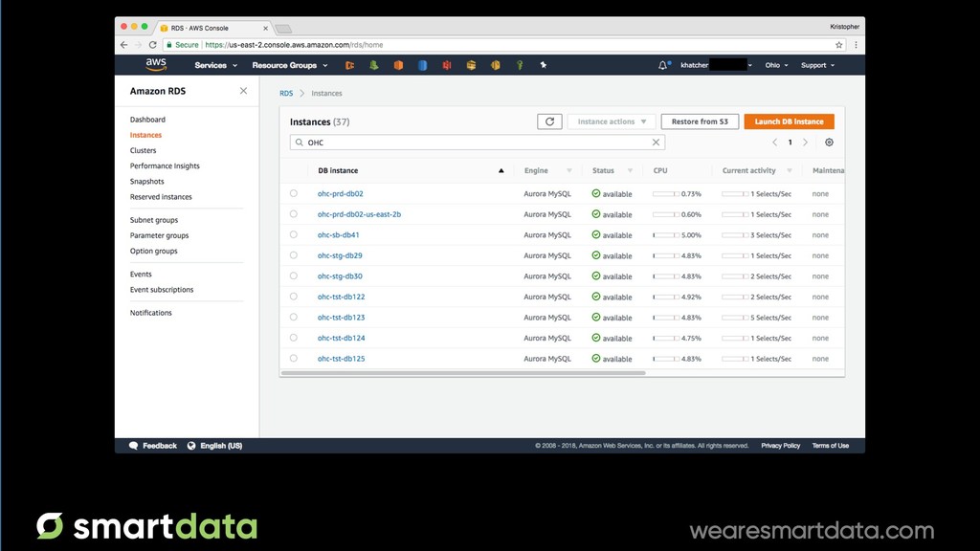
Task: Click the horizontal table scrollbar
Action: (463, 373)
